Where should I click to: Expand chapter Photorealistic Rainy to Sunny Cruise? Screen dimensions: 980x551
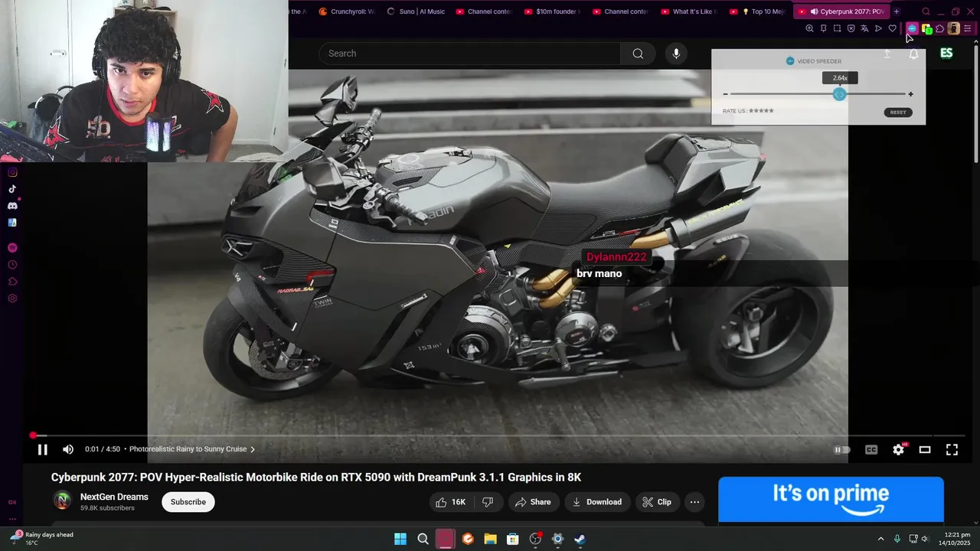[x=192, y=449]
